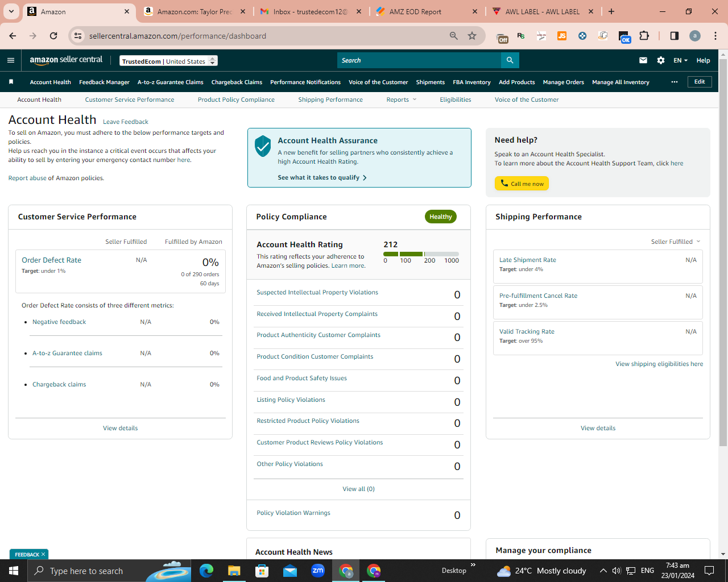The image size is (728, 582).
Task: Click the zoom magnifier in the address bar
Action: click(454, 36)
